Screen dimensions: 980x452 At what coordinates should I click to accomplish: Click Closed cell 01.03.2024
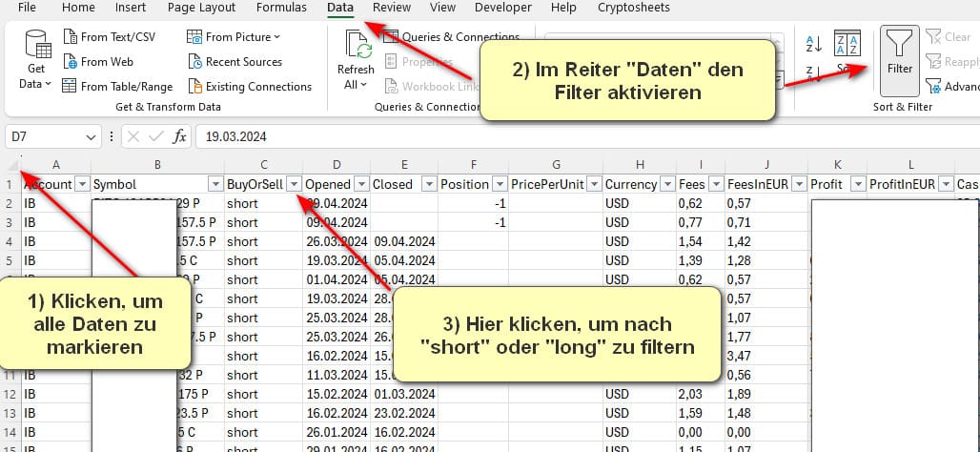coord(404,395)
